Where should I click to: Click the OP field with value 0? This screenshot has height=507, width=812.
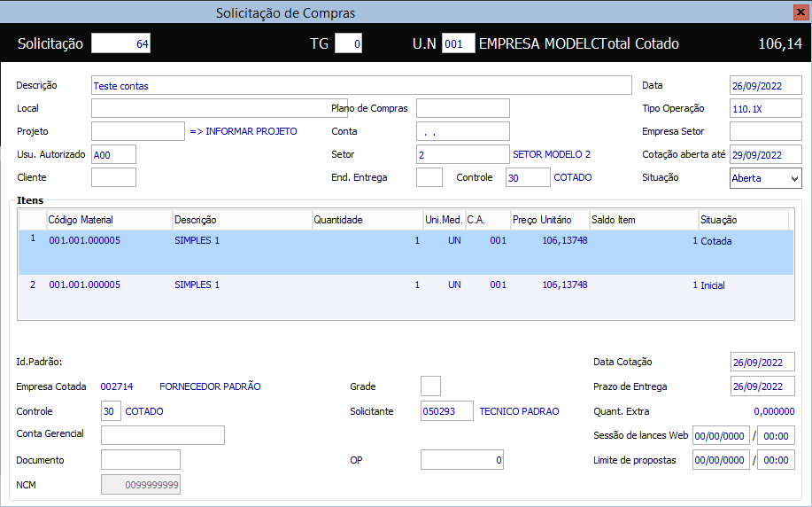[x=462, y=460]
